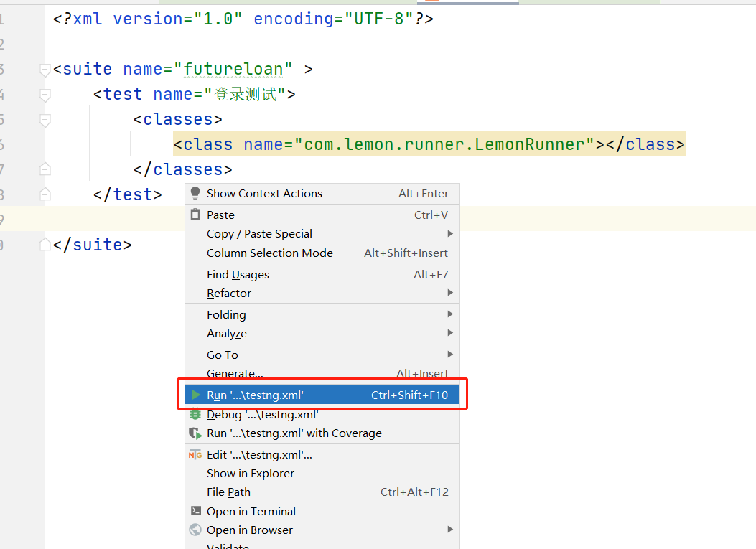Select Find Usages from context menu

(238, 274)
